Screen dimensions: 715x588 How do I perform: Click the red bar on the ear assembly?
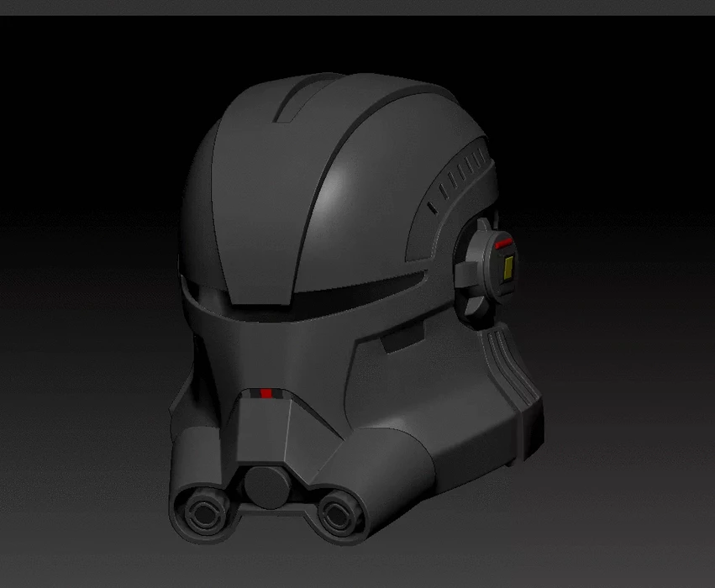(x=502, y=241)
